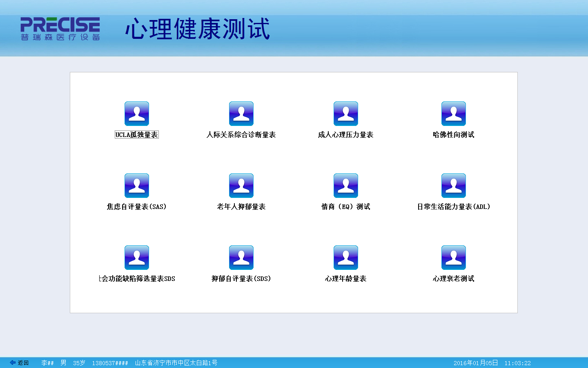The width and height of the screenshot is (588, 368).
Task: Click the patient address in status bar
Action: pyautogui.click(x=176, y=363)
